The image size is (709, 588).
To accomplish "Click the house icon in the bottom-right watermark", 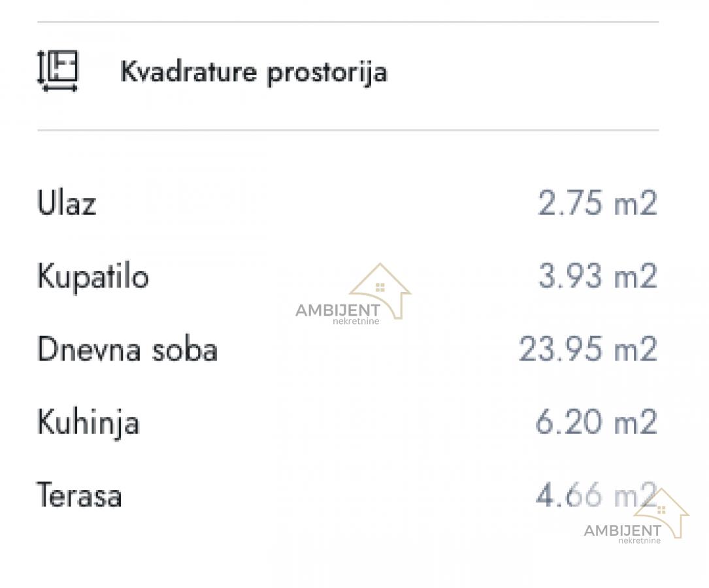I will 661,510.
